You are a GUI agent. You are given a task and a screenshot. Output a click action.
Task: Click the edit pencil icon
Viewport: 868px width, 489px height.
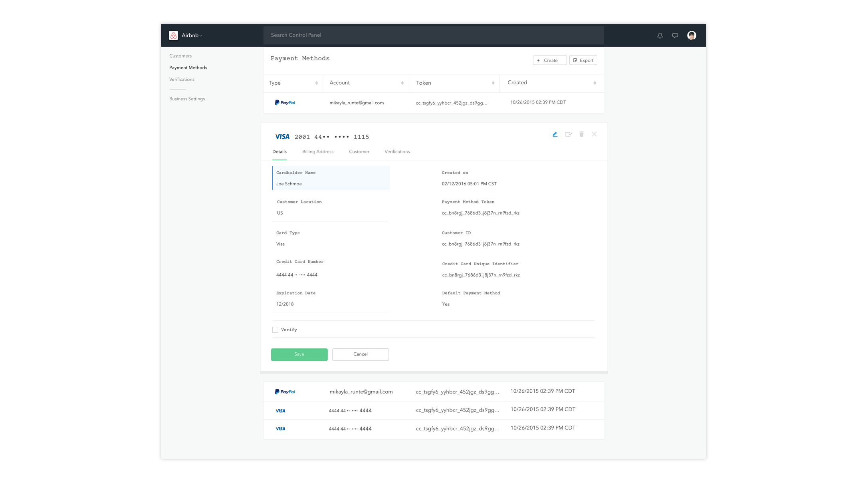[555, 135]
